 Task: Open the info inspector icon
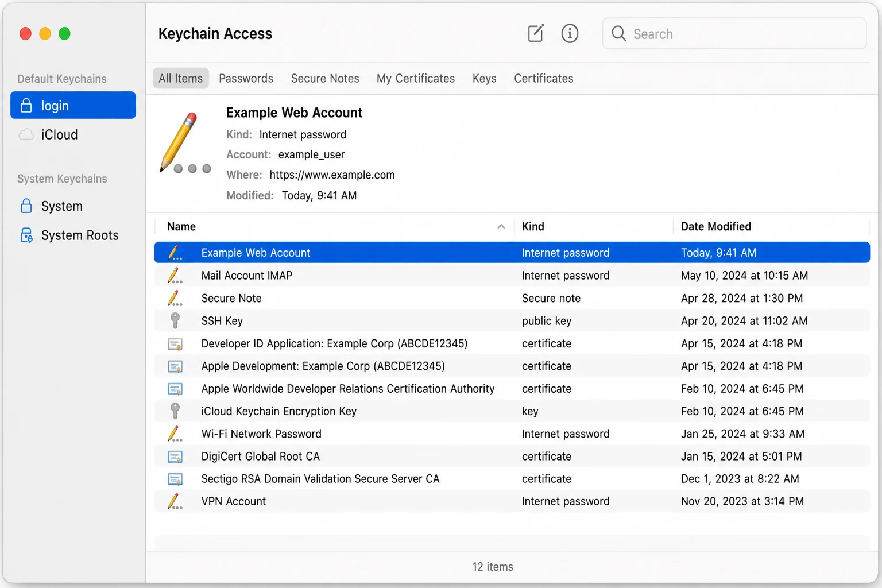570,33
